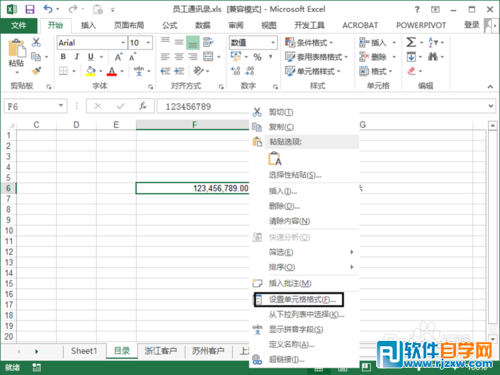This screenshot has height=375, width=500.
Task: Choose 剪切(T) in context menu
Action: click(281, 112)
